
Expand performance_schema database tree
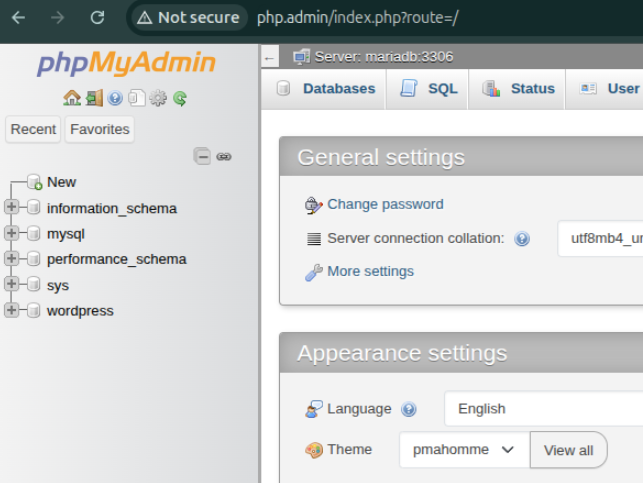point(11,258)
